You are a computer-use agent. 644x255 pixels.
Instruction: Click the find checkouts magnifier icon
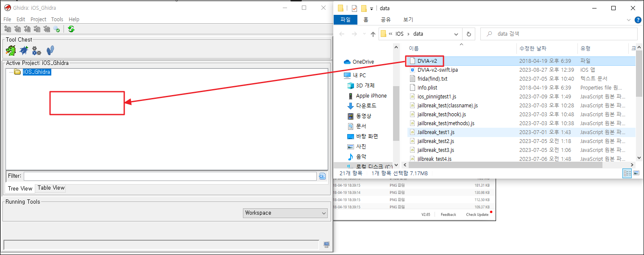[57, 29]
